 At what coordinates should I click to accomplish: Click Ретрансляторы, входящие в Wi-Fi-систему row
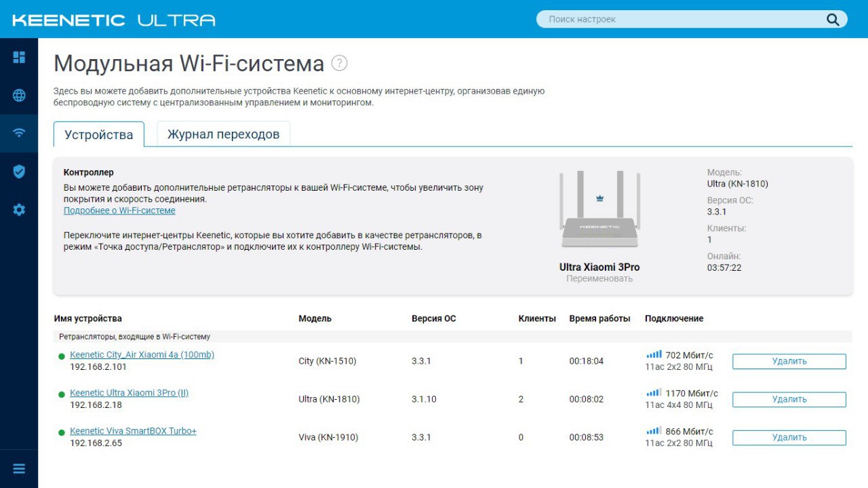(x=453, y=337)
